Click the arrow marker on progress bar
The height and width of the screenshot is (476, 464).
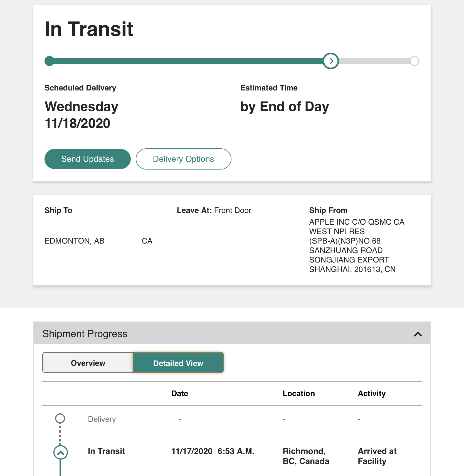(x=331, y=61)
